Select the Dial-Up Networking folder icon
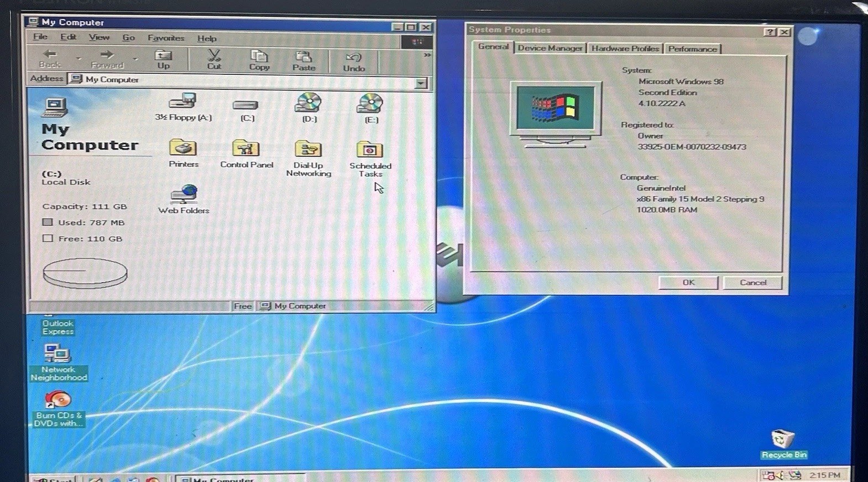 coord(308,149)
